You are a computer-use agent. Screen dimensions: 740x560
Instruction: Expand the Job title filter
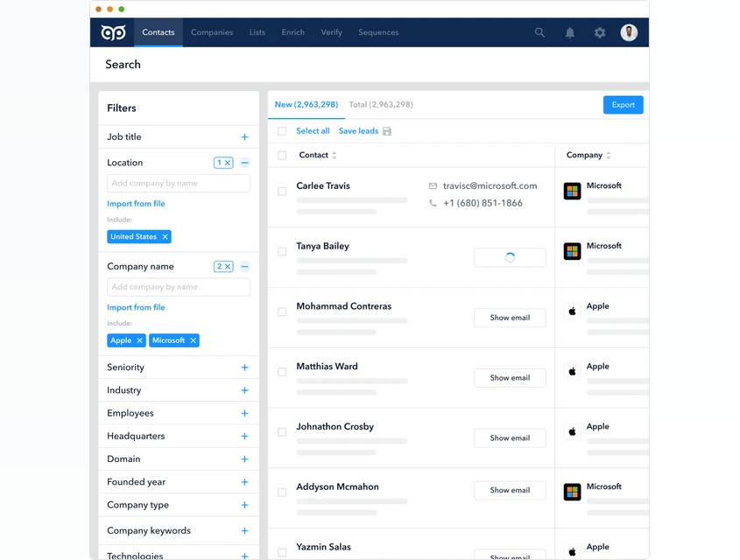click(x=244, y=136)
